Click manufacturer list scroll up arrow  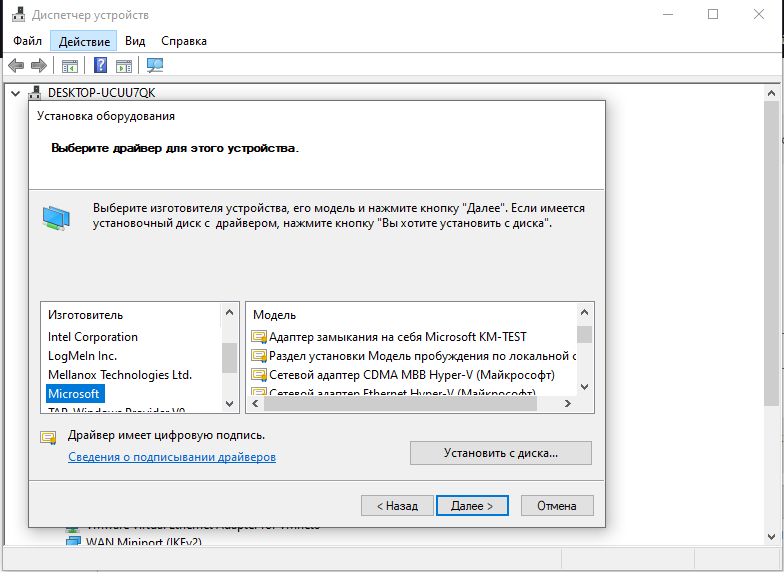[x=230, y=312]
